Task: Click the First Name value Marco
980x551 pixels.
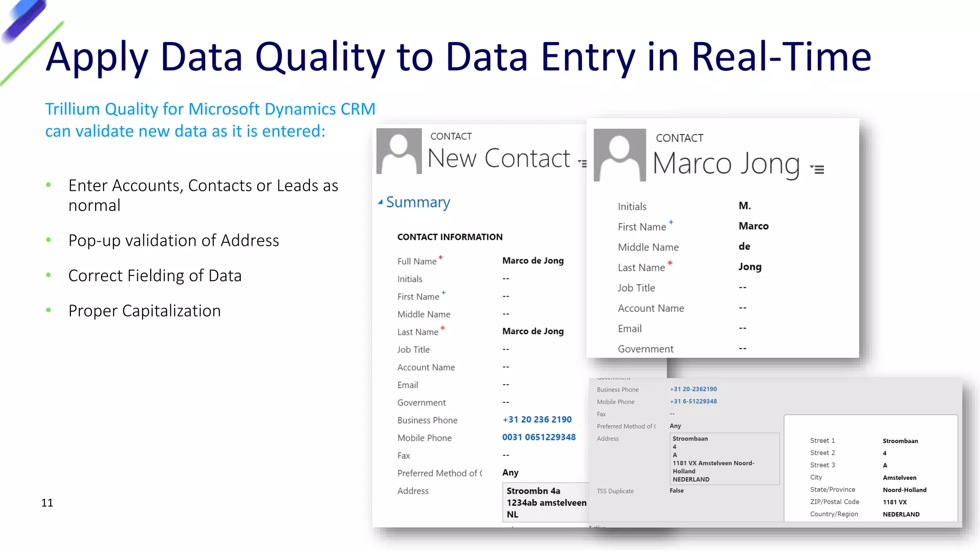Action: [753, 226]
